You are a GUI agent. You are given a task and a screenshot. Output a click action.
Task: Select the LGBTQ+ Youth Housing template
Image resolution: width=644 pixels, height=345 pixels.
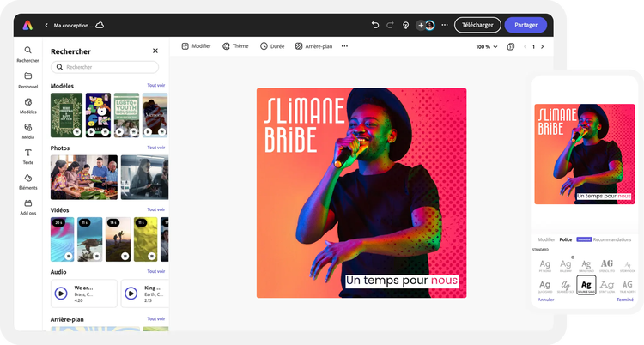(126, 115)
